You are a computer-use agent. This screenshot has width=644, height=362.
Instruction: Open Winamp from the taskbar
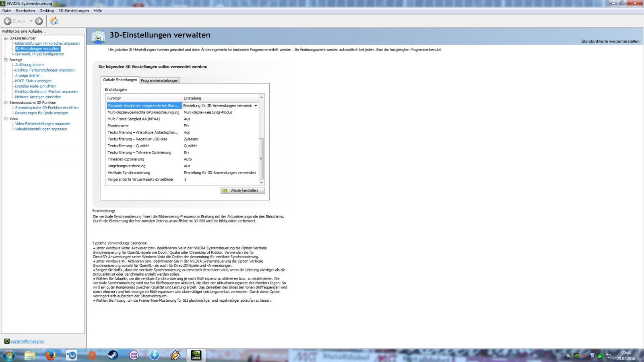[x=175, y=355]
